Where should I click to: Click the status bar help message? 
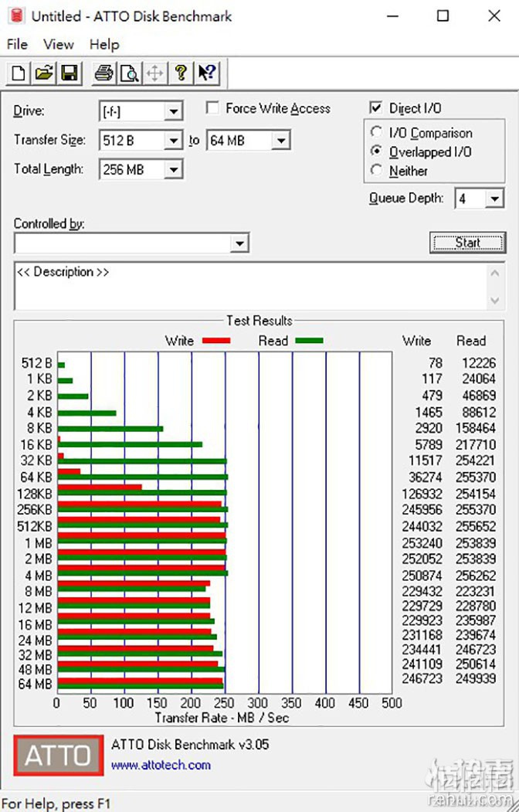[x=56, y=804]
